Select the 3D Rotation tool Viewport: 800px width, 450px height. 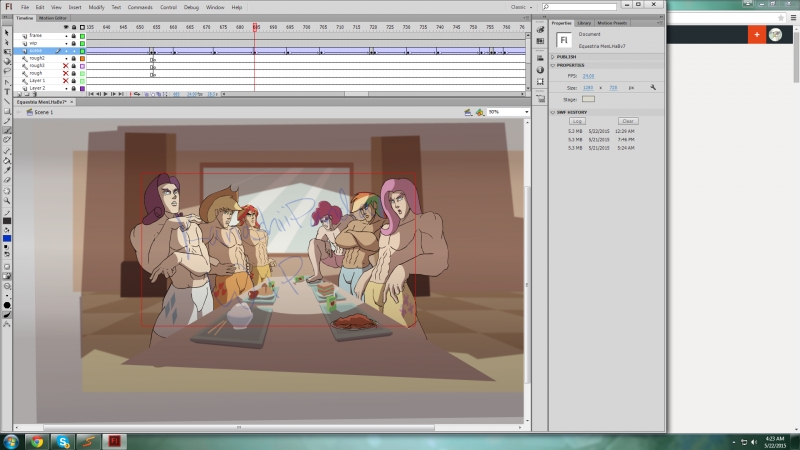[x=7, y=62]
